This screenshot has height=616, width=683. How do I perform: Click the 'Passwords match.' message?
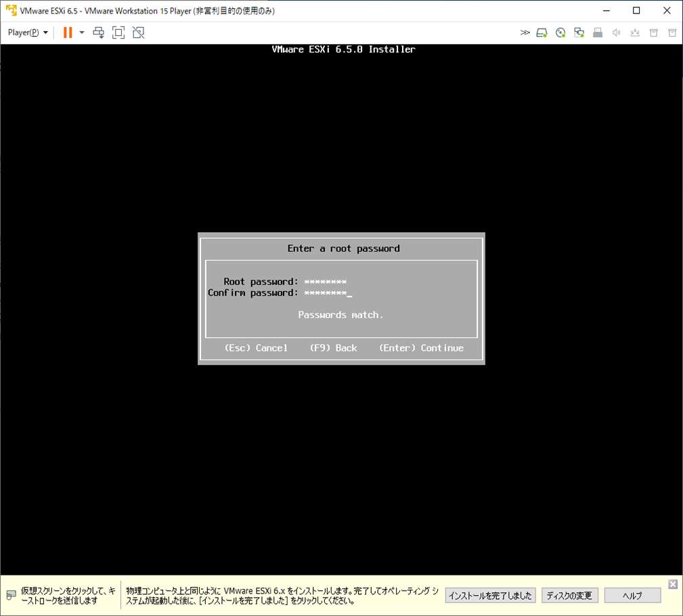point(340,315)
